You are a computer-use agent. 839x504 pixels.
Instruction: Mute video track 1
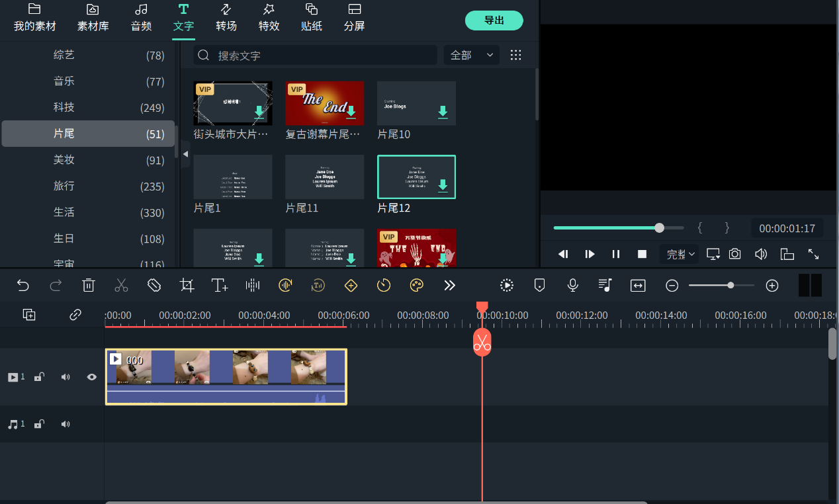point(65,377)
